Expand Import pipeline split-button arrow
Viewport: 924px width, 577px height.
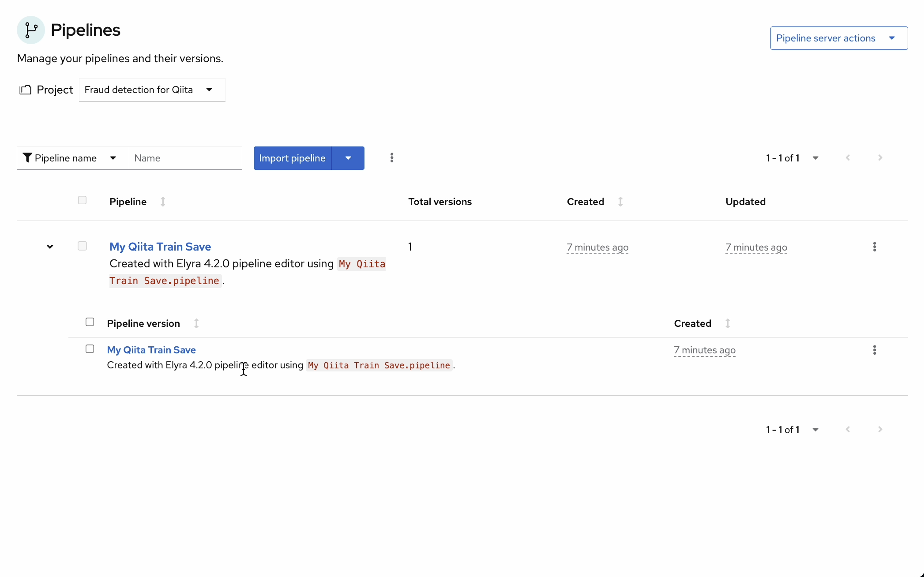coord(348,158)
